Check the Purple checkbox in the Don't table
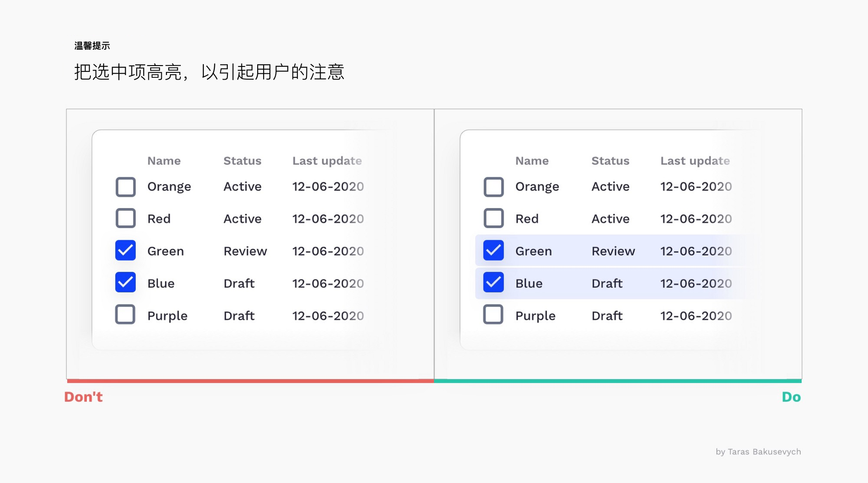The width and height of the screenshot is (868, 483). tap(125, 314)
